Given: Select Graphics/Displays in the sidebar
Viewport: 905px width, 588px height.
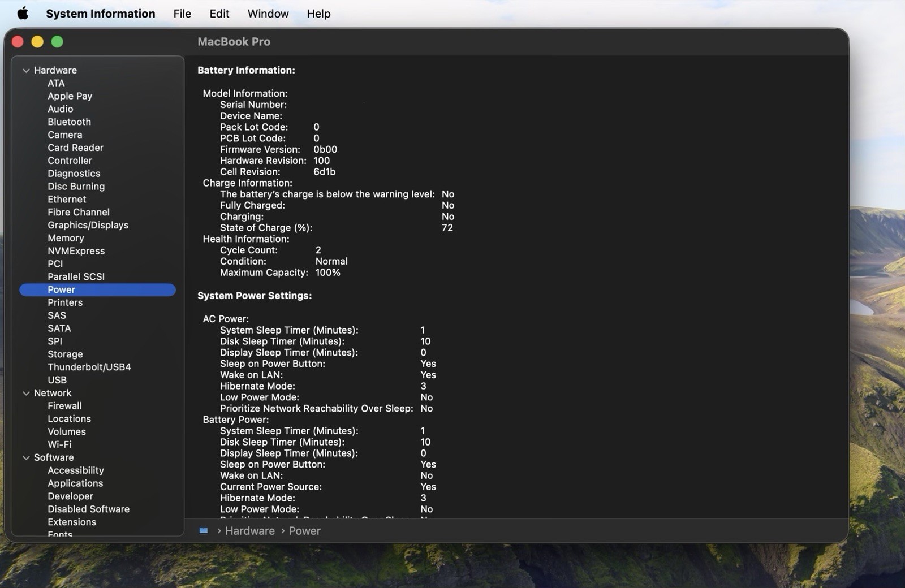Looking at the screenshot, I should click(x=88, y=225).
